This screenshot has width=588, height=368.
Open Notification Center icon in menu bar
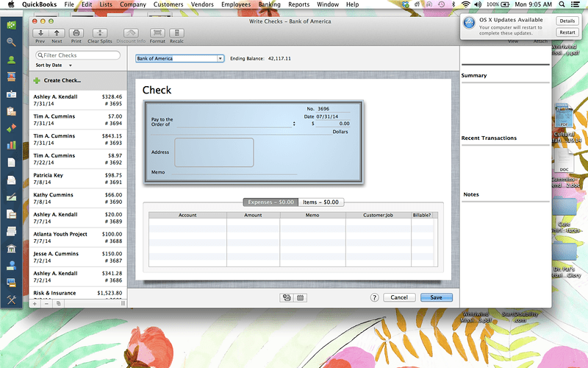(x=575, y=4)
